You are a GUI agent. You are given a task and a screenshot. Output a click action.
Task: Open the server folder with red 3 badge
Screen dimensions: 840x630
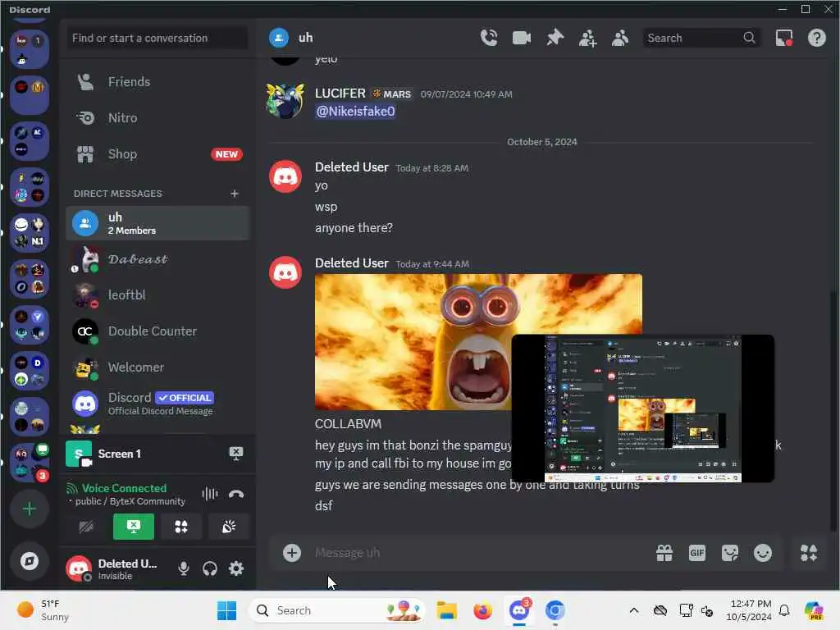click(30, 463)
